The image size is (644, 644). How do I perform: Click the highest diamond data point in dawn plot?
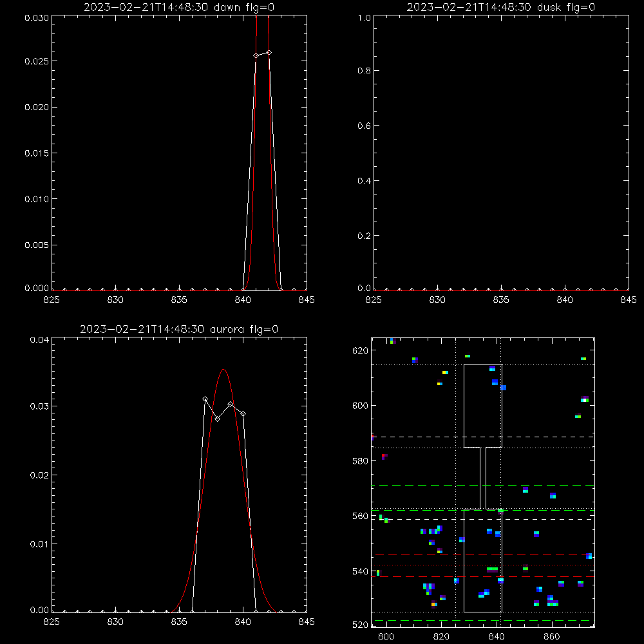tap(269, 53)
